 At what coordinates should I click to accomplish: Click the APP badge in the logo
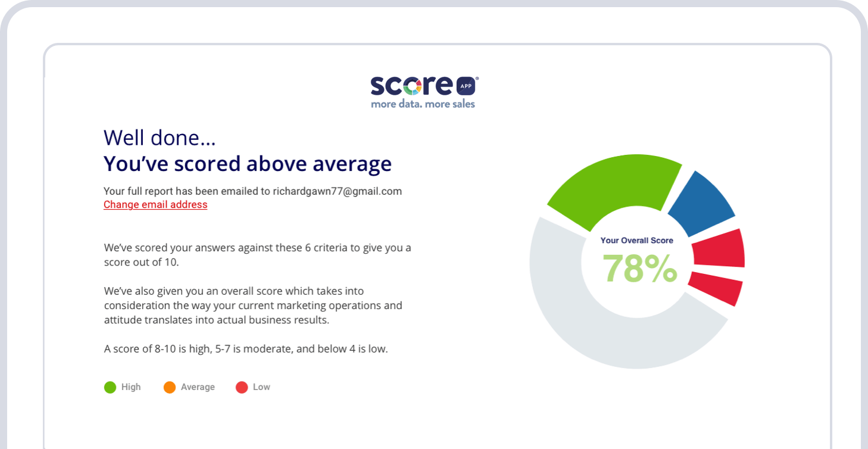466,86
